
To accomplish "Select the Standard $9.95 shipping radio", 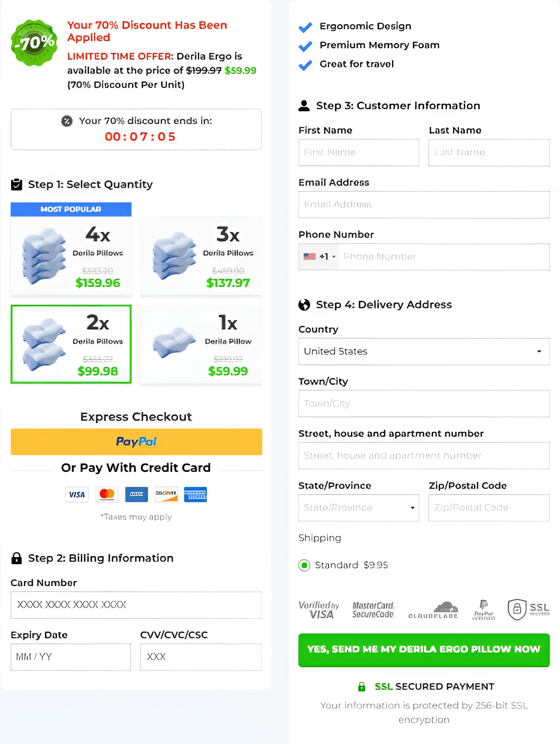I will tap(305, 565).
